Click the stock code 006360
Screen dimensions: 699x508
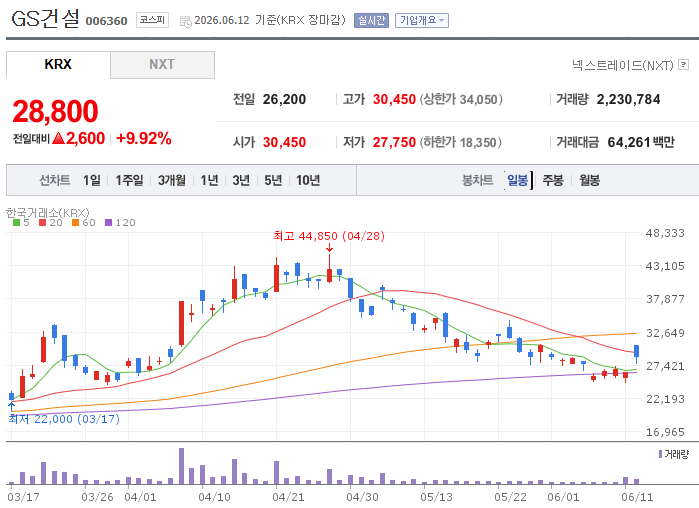pyautogui.click(x=107, y=21)
